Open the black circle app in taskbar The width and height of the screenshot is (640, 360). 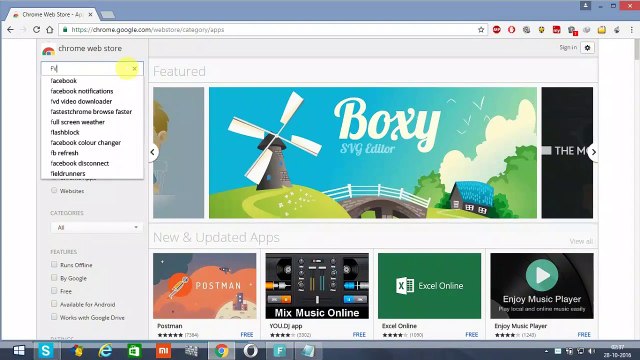coord(251,351)
